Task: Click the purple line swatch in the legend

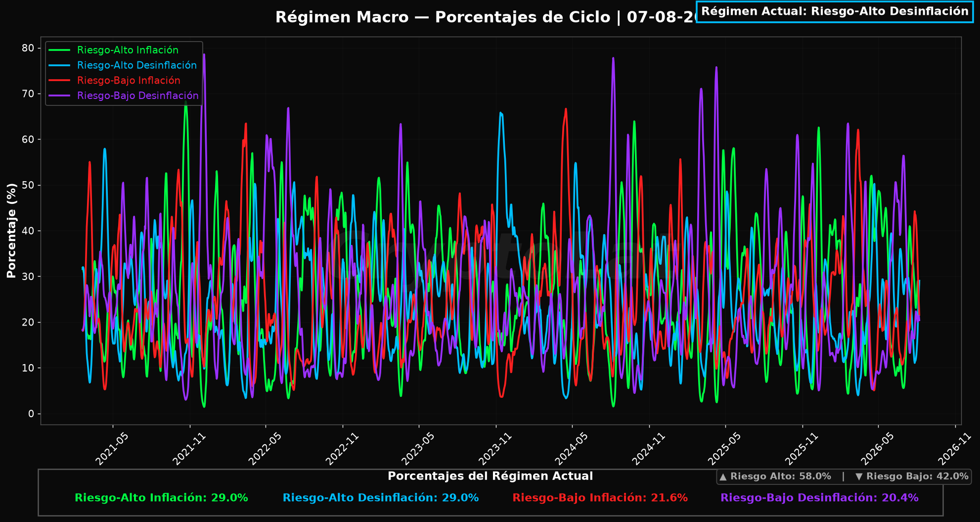Action: click(59, 95)
